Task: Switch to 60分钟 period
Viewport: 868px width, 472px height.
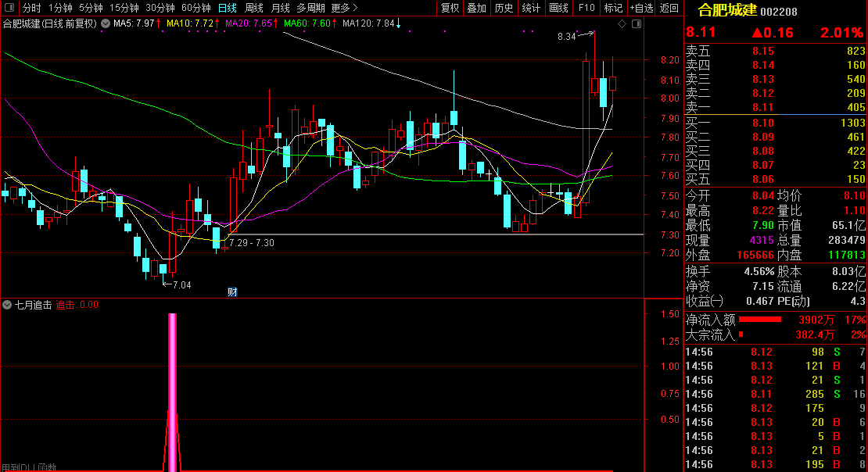Action: 196,8
